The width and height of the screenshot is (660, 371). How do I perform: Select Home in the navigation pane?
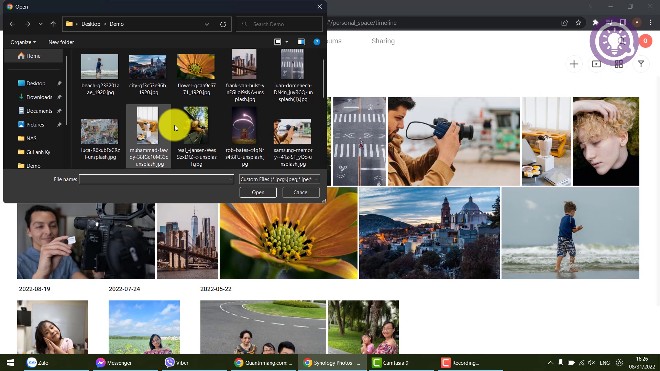[34, 56]
